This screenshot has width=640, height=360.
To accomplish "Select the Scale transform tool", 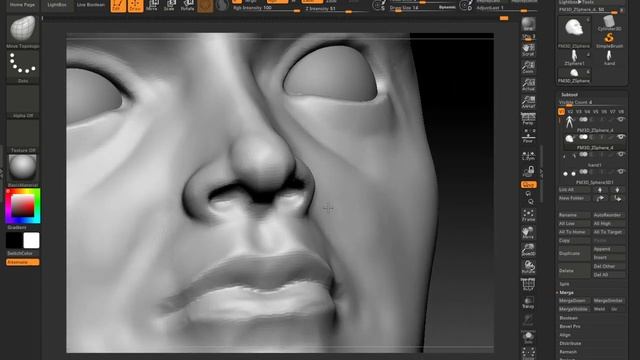I will (169, 6).
